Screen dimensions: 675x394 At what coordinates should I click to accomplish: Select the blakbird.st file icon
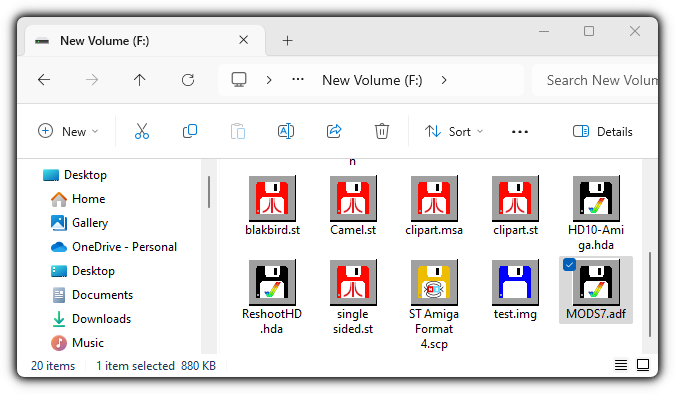[x=272, y=198]
